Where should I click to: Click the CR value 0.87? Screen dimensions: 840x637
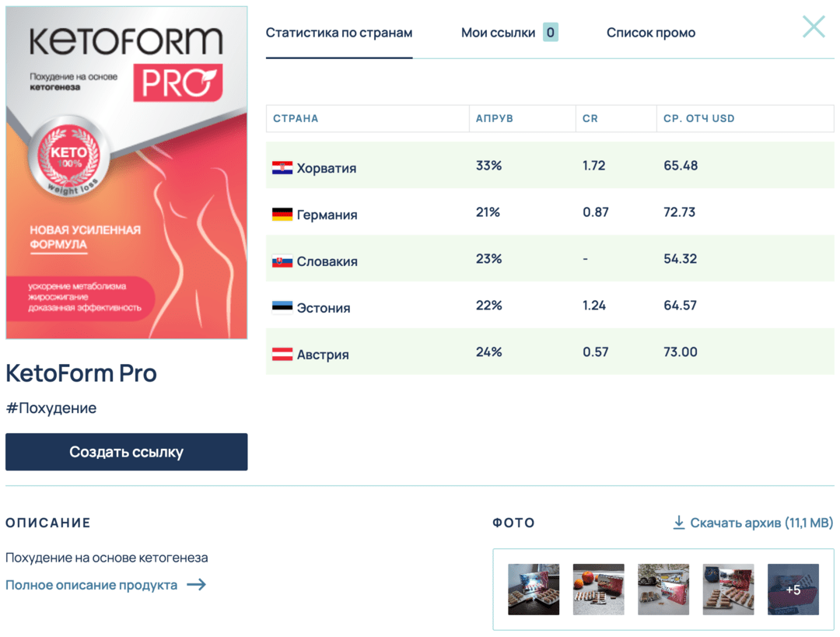(x=596, y=212)
